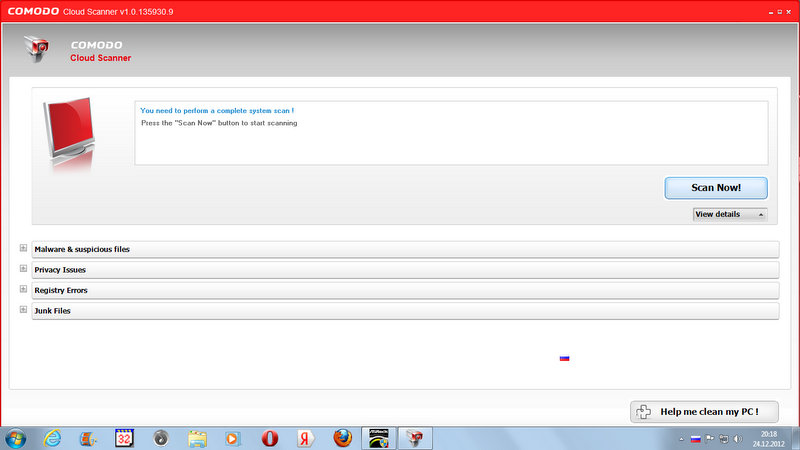Open the round grey disc app on taskbar
800x450 pixels.
(x=161, y=438)
